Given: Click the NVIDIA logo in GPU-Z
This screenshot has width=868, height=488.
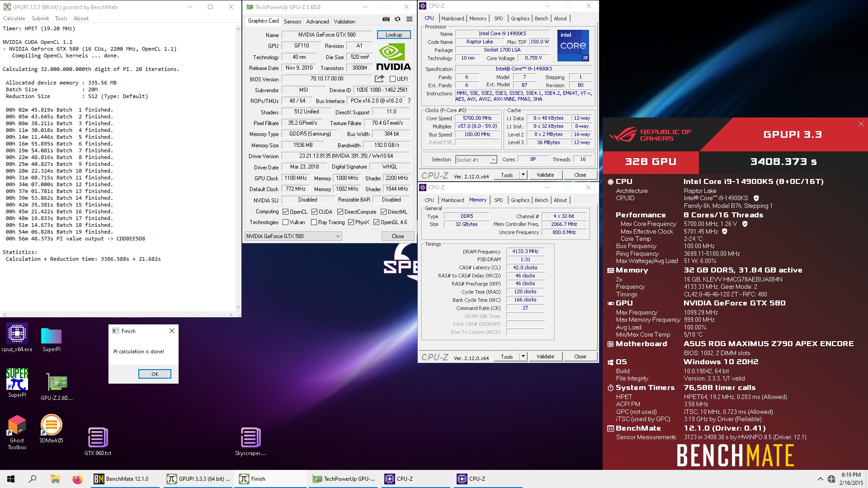Looking at the screenshot, I should coord(393,57).
